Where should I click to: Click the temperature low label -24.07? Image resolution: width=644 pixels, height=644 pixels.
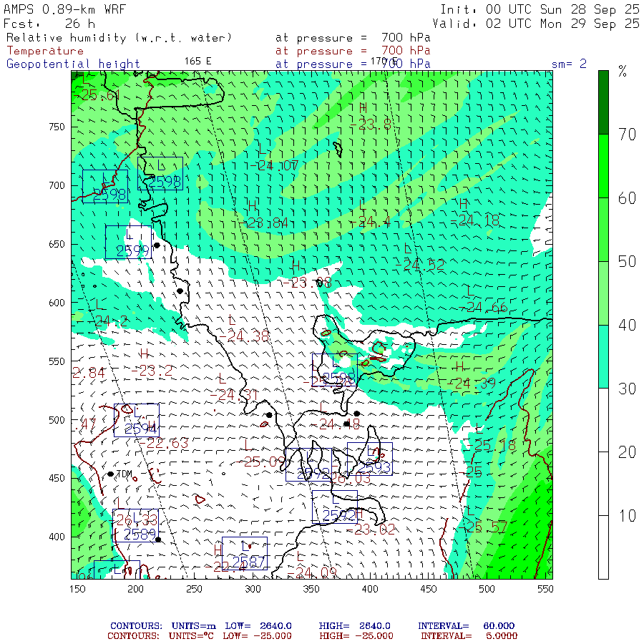(x=274, y=165)
